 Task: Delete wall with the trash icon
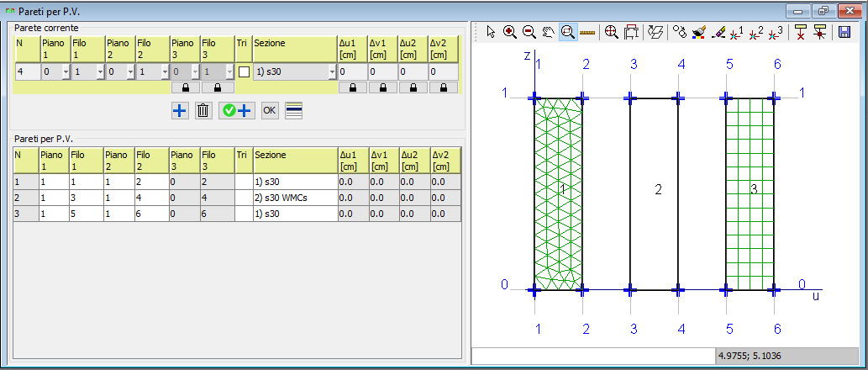click(203, 111)
